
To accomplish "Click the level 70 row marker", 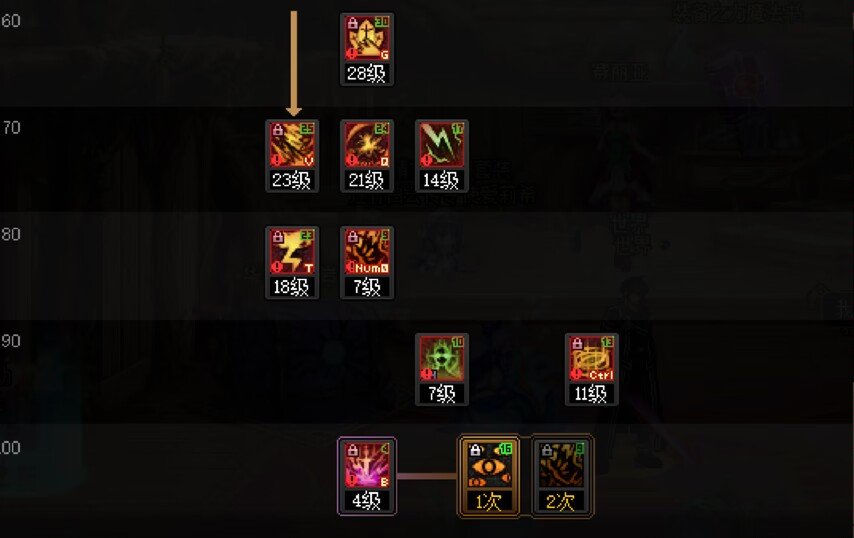I will click(11, 128).
